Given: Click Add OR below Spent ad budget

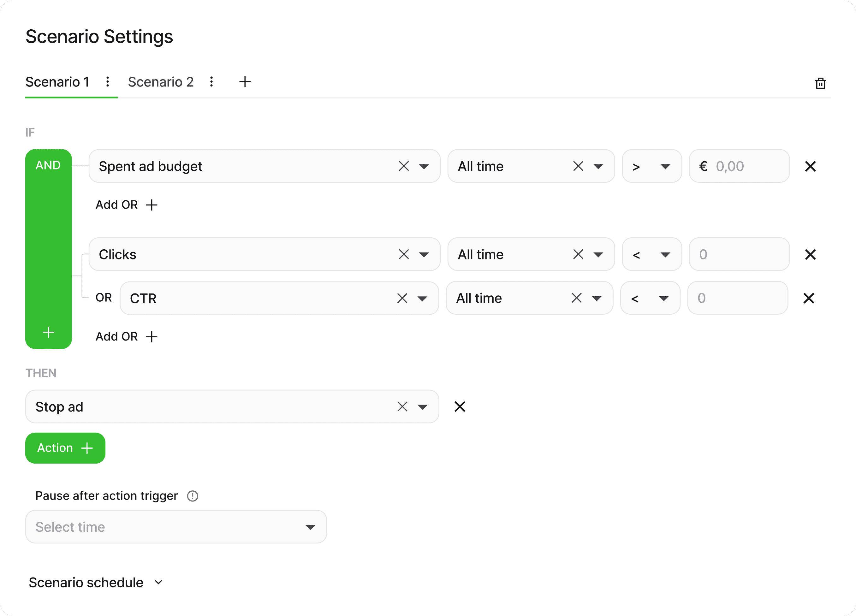Looking at the screenshot, I should pyautogui.click(x=127, y=204).
